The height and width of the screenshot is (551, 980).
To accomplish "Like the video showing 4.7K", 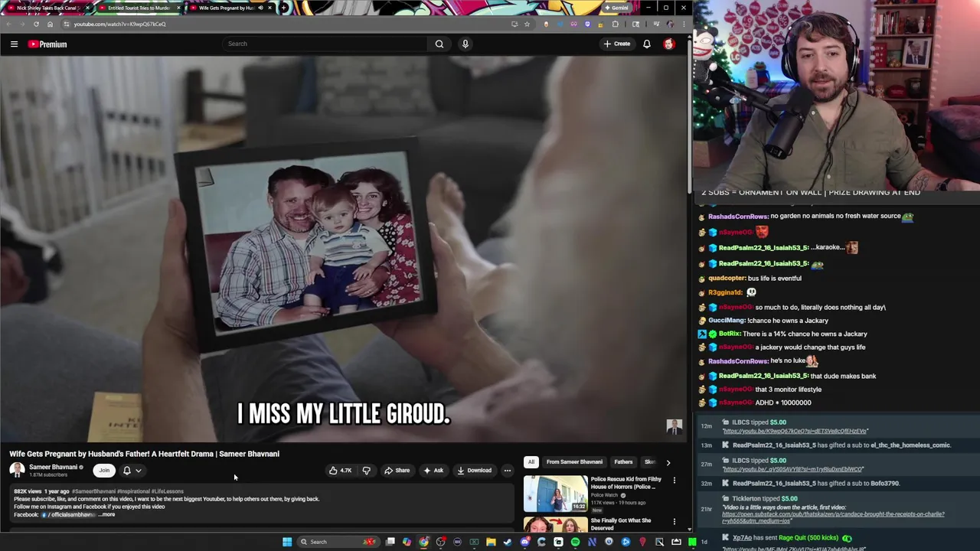I will pos(340,471).
